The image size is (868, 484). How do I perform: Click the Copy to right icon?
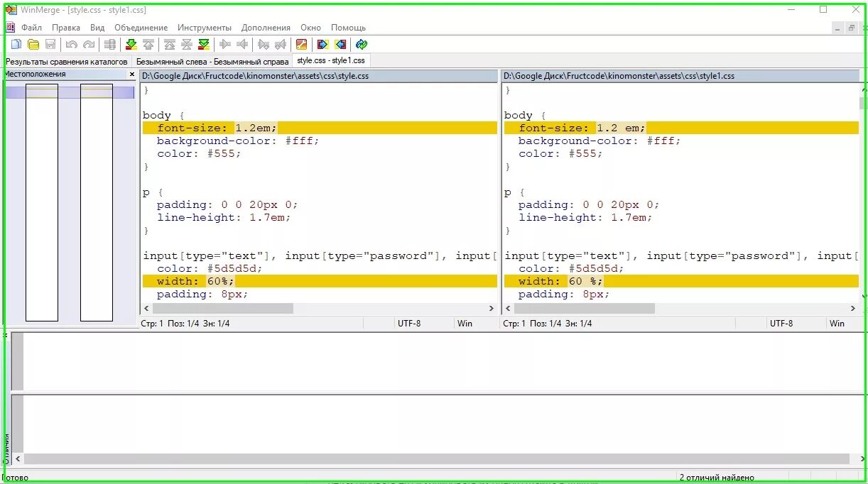[x=225, y=45]
